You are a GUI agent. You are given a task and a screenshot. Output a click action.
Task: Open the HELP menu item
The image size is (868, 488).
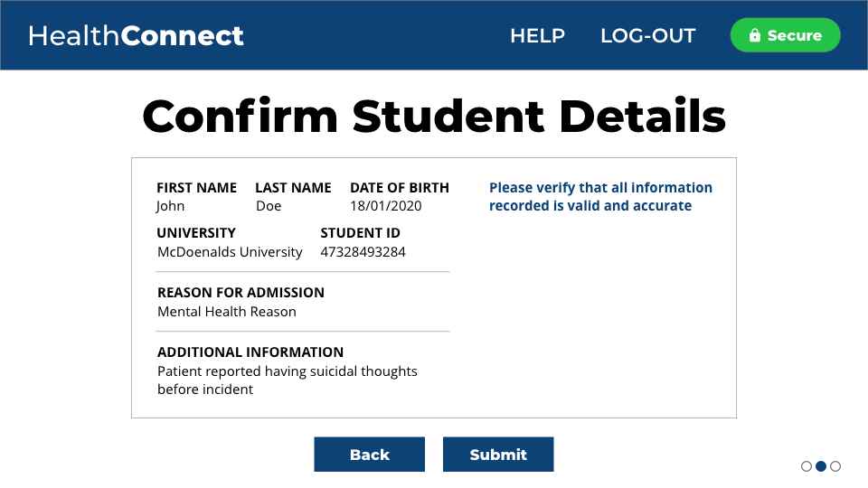[x=537, y=36]
